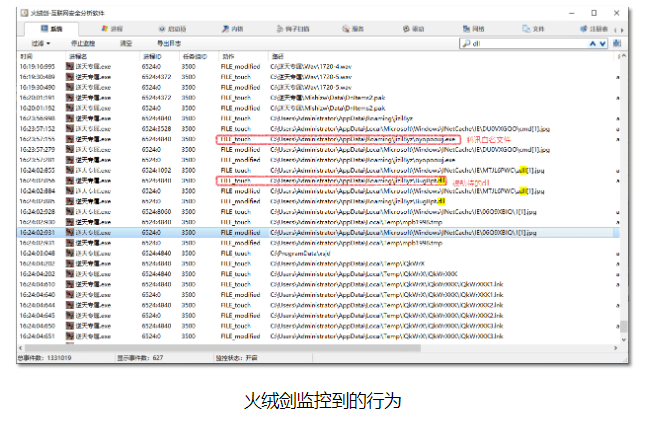Select path ending Temp\QkWrX\QkWrXXX
652x431 pixels.
[x=364, y=274]
